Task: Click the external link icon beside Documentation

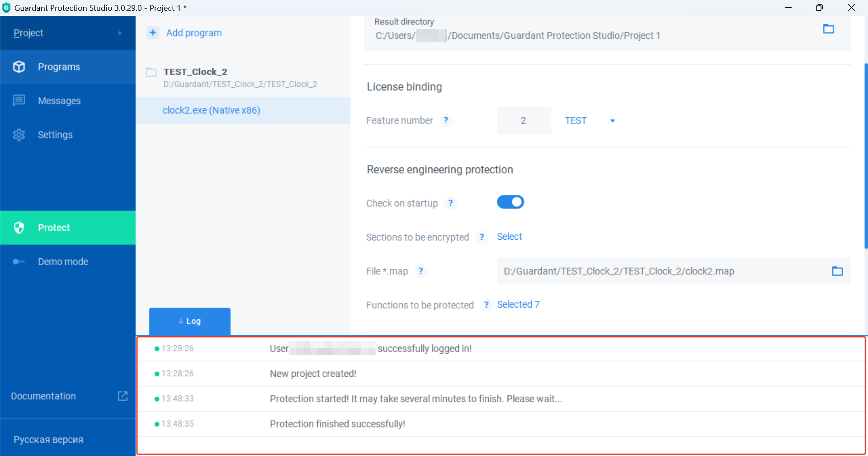Action: tap(123, 396)
